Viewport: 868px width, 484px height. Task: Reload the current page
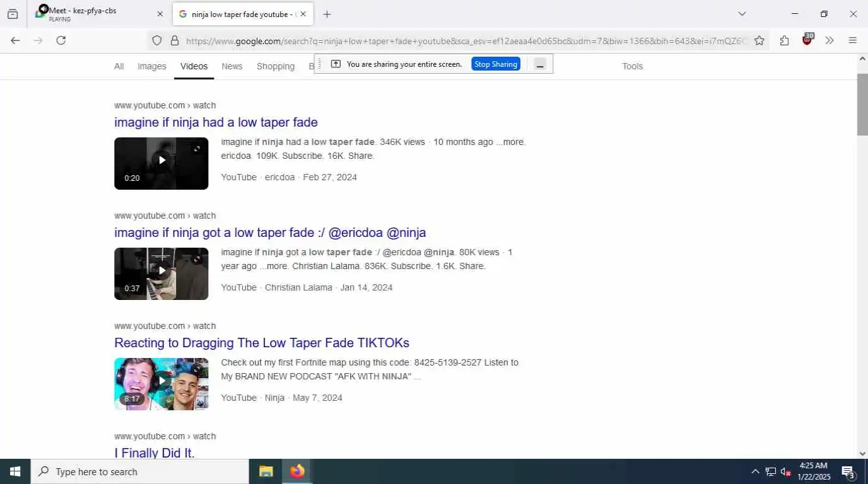pos(61,40)
